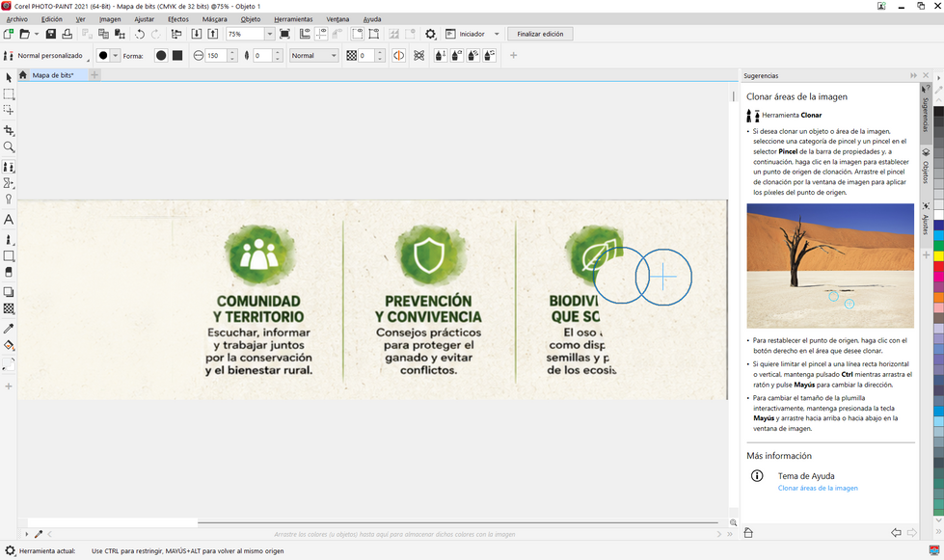Viewport: 944px width, 560px height.
Task: Print the document with the printer icon
Action: [x=67, y=34]
